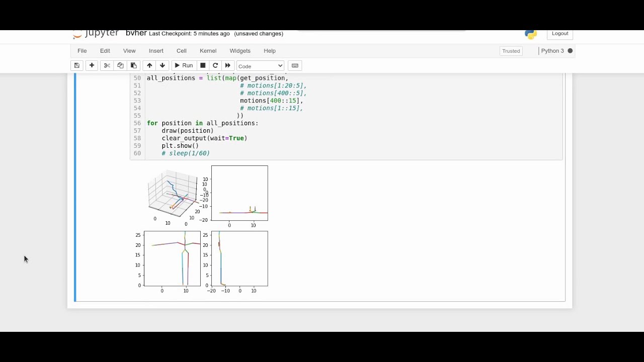Click code line motions[400::15]
The width and height of the screenshot is (644, 362).
(x=271, y=101)
